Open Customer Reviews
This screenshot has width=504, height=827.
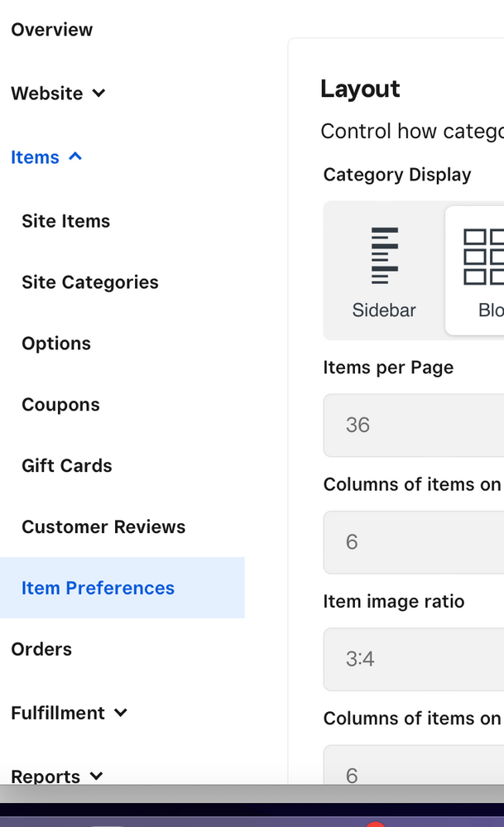[103, 527]
